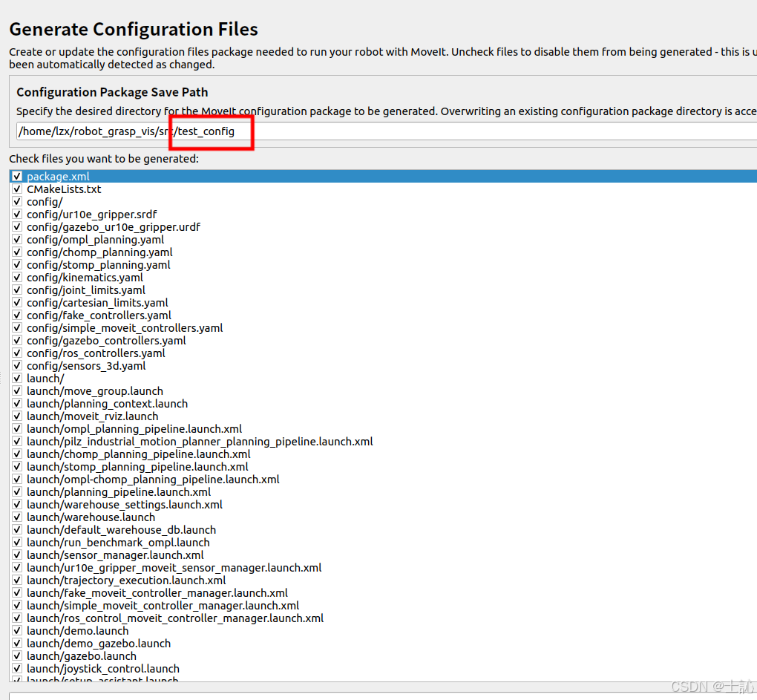The height and width of the screenshot is (700, 757).
Task: Select the package.xml list row text
Action: (58, 176)
